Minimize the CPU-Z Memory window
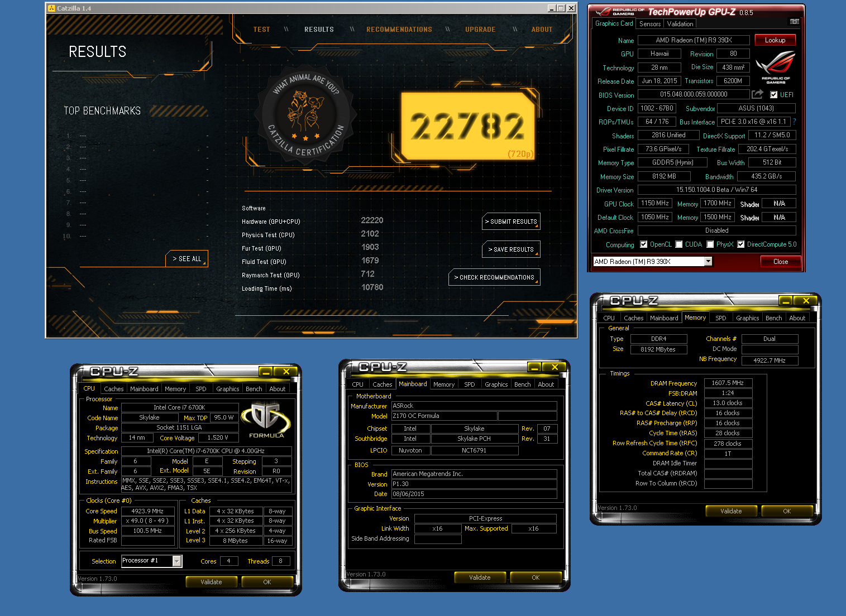Screen dimensions: 846x616 pyautogui.click(x=786, y=301)
